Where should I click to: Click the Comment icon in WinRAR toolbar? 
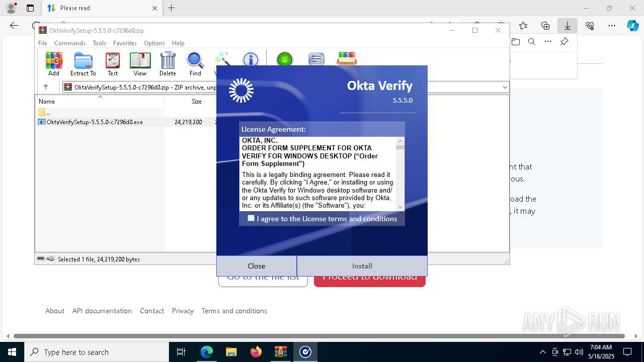pos(316,59)
